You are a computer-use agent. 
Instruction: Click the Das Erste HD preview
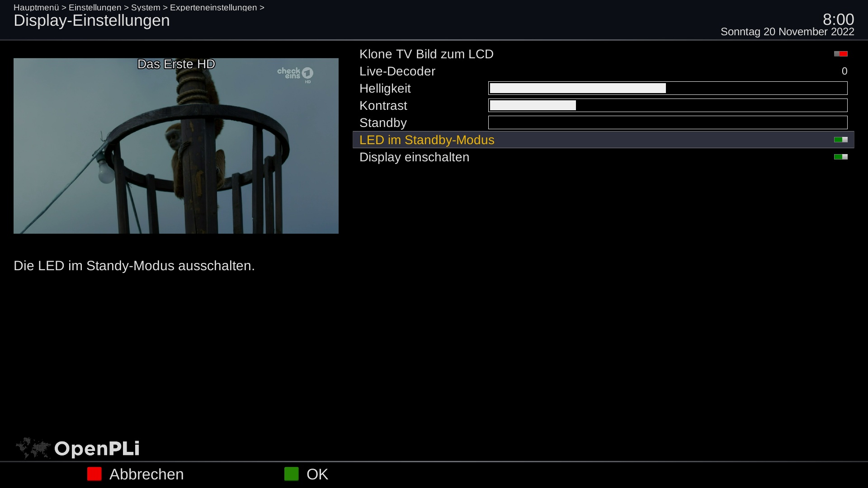(176, 145)
